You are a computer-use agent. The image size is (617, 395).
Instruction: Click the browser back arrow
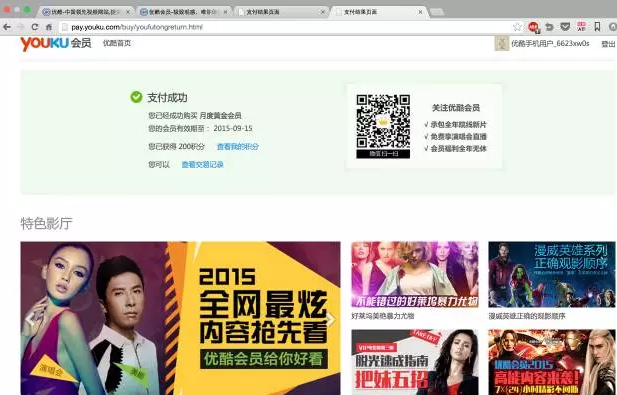click(x=7, y=27)
